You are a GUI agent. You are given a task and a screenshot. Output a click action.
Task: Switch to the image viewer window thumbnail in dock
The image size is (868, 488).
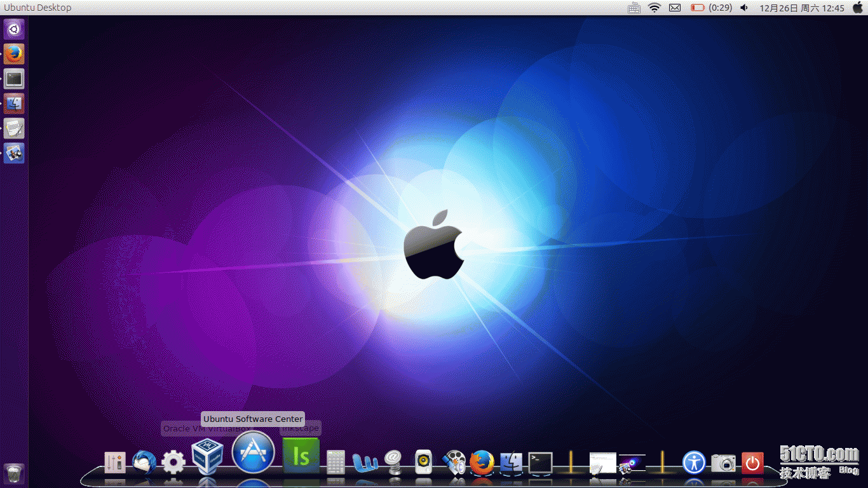coord(632,463)
